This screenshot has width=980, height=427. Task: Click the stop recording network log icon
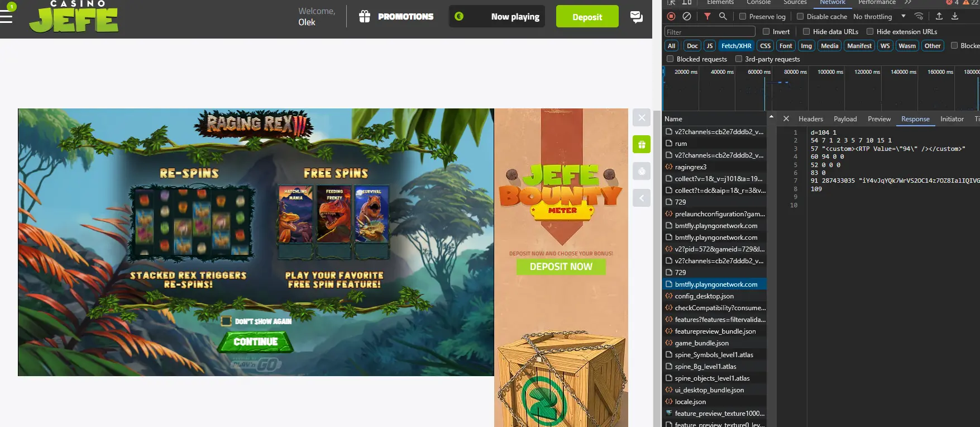[x=671, y=16]
